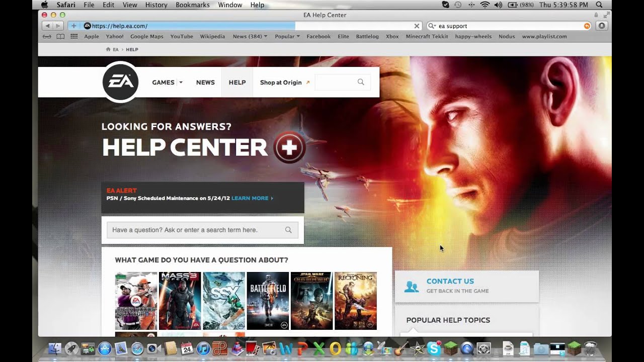The image size is (644, 362).
Task: Click the Have a question search field
Action: coord(202,230)
